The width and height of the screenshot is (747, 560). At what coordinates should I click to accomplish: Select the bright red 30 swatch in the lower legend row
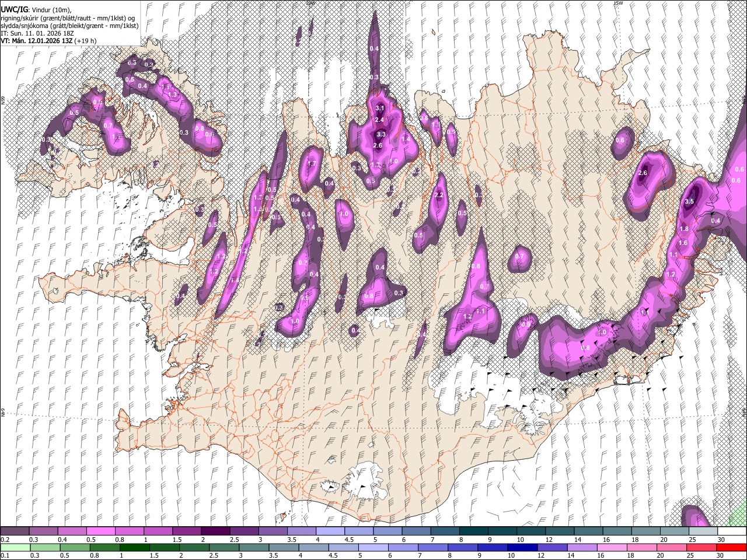tap(731, 547)
